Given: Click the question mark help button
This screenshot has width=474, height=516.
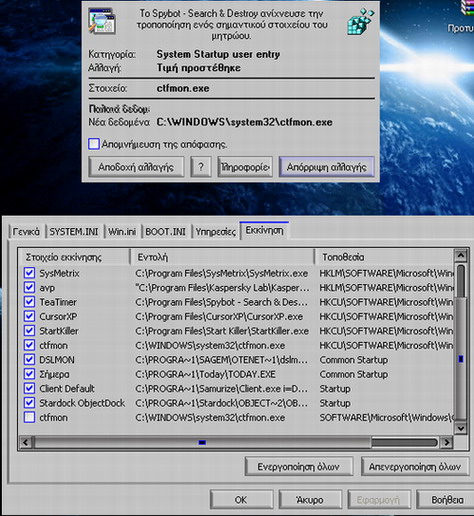Looking at the screenshot, I should tap(201, 167).
